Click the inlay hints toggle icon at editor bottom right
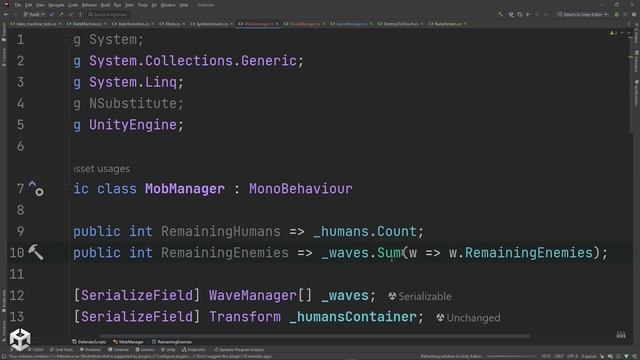The image size is (640, 360). pos(621,335)
